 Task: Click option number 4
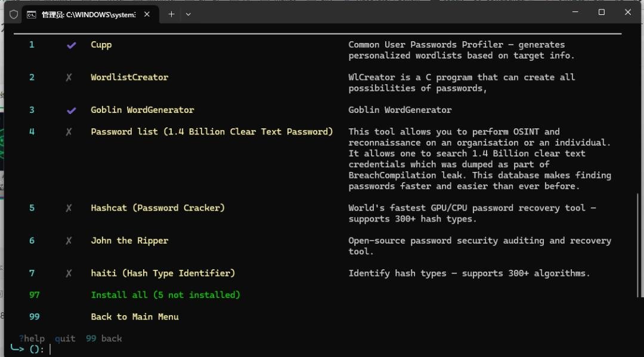[x=32, y=131]
